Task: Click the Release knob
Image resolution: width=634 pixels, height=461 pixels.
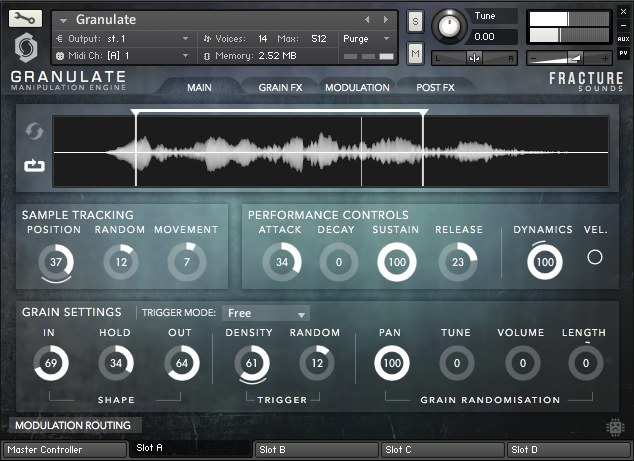Action: click(x=458, y=262)
